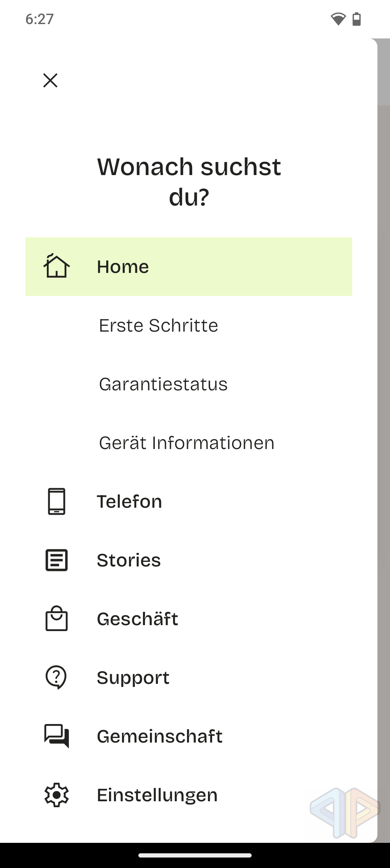The width and height of the screenshot is (390, 868).
Task: Open the Gemeinschaft community section
Action: [159, 736]
